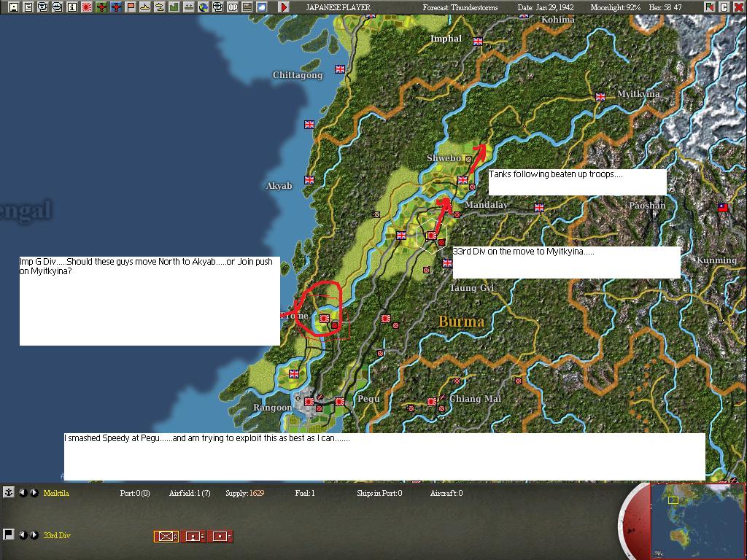Click the 'Aircraft: 0' status text
747x560 pixels.
pyautogui.click(x=446, y=493)
